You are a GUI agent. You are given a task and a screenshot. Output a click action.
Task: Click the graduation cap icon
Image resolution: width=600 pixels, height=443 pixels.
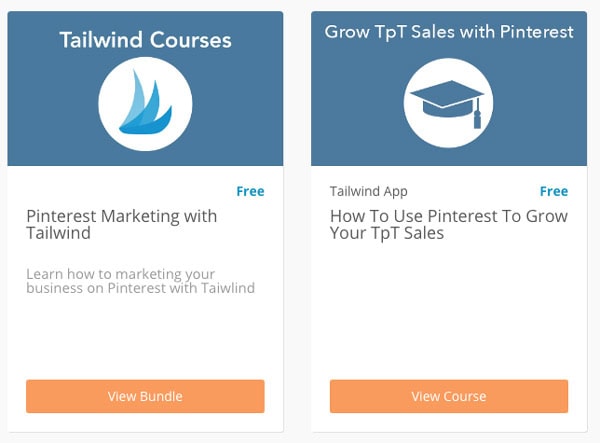tap(447, 103)
